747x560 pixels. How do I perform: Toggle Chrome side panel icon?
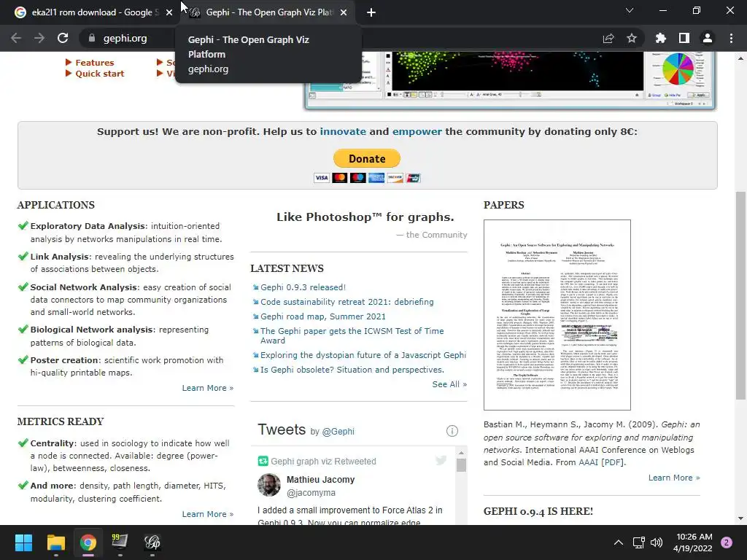pyautogui.click(x=684, y=38)
